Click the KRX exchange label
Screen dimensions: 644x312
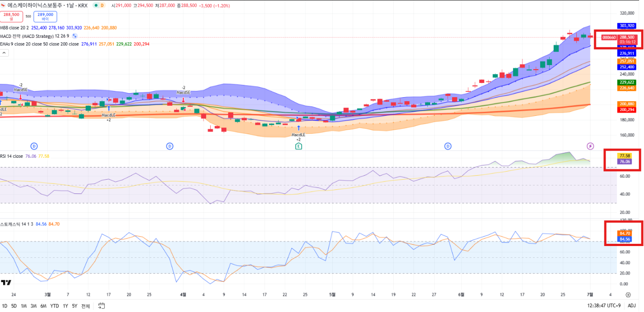pyautogui.click(x=83, y=5)
